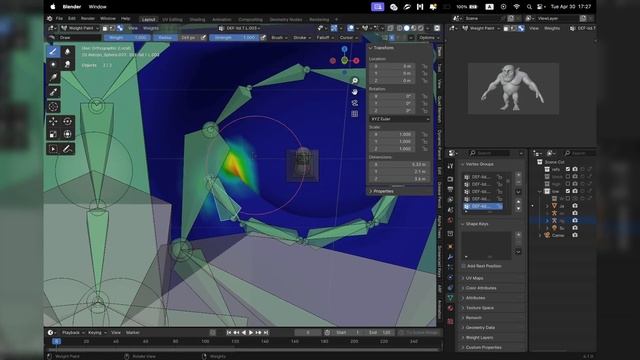Open Object Data properties tab icon
Viewport: 640px width, 360px height.
450,298
